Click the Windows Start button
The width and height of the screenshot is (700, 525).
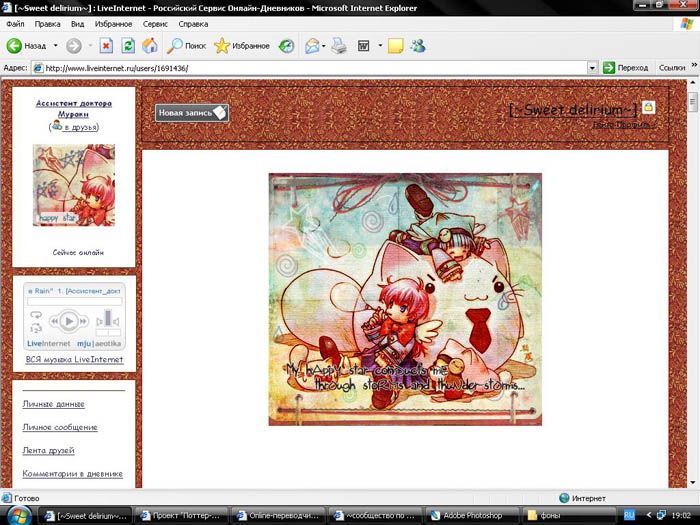[x=18, y=516]
